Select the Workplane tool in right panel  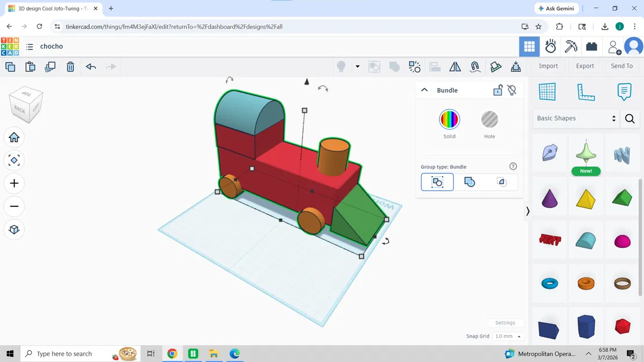[x=547, y=92]
